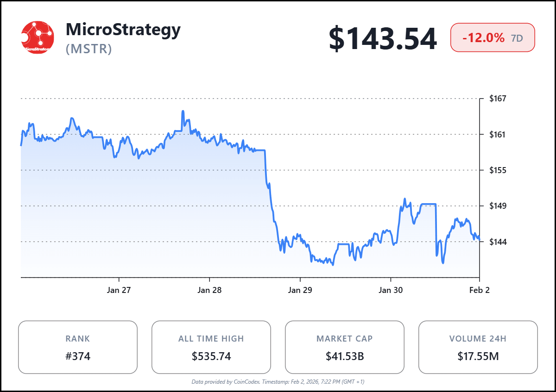Select the Jan 29 date marker
This screenshot has height=392, width=556.
point(300,290)
